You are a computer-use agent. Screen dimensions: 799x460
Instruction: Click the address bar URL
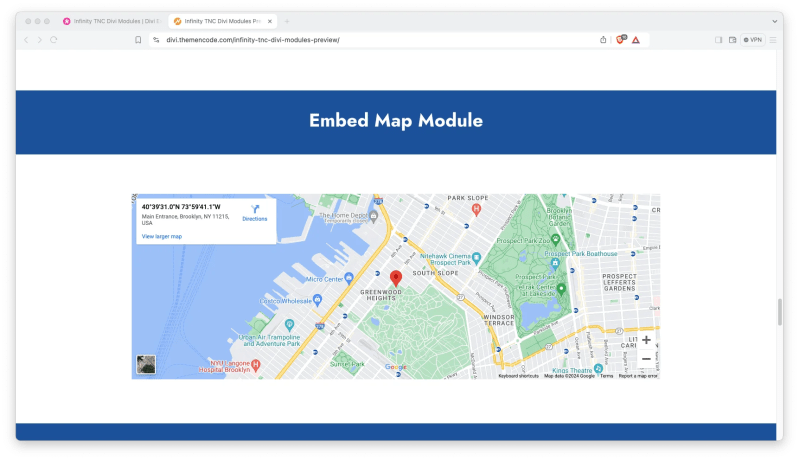coord(253,40)
